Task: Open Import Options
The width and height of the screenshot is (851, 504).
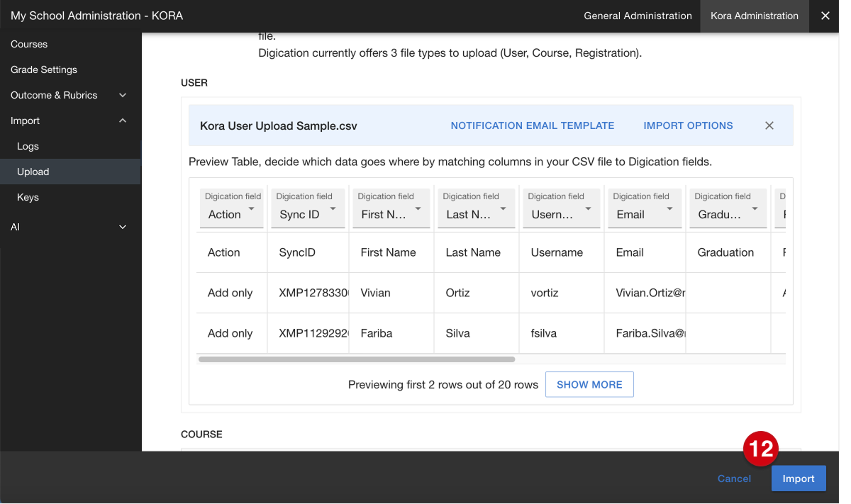Action: coord(688,125)
